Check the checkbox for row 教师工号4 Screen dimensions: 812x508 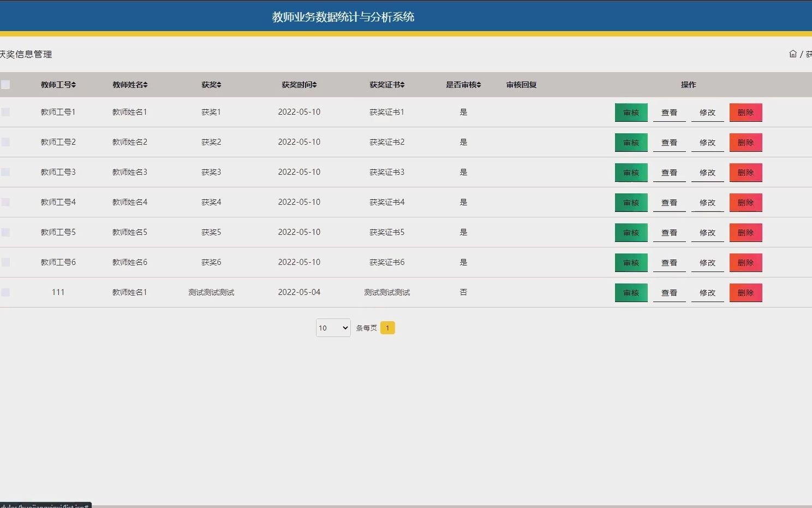tap(5, 202)
